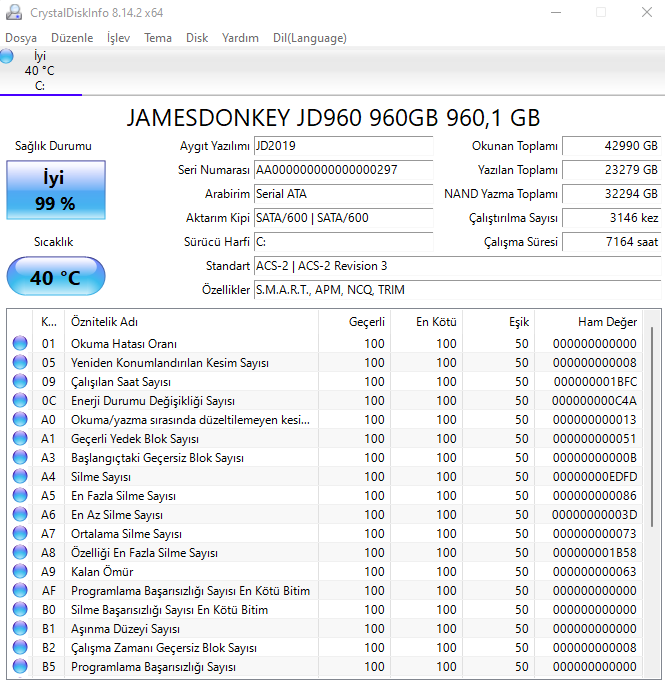Click the 40 °C temperature button
Screen dimensions: 665x686
55,277
